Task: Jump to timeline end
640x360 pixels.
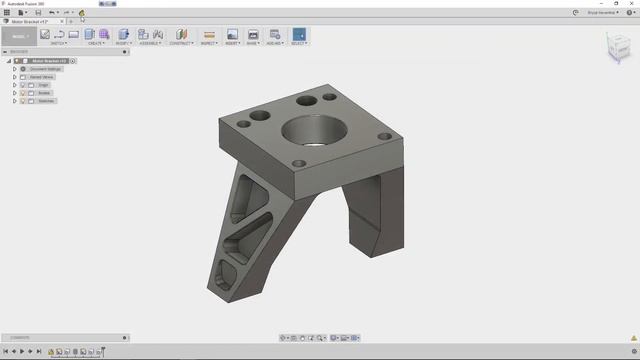Action: [x=39, y=351]
